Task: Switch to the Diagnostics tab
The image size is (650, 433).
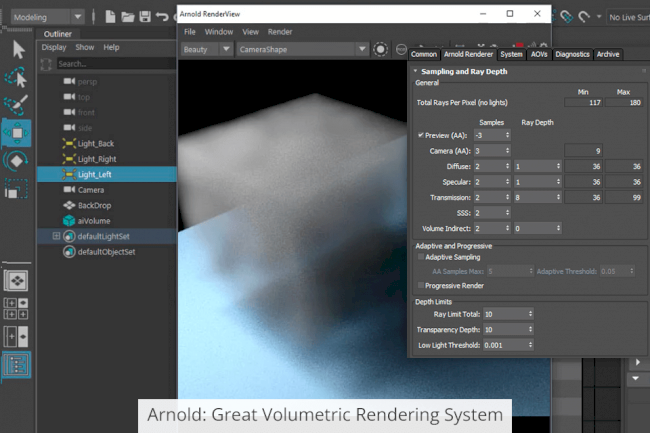Action: 572,54
